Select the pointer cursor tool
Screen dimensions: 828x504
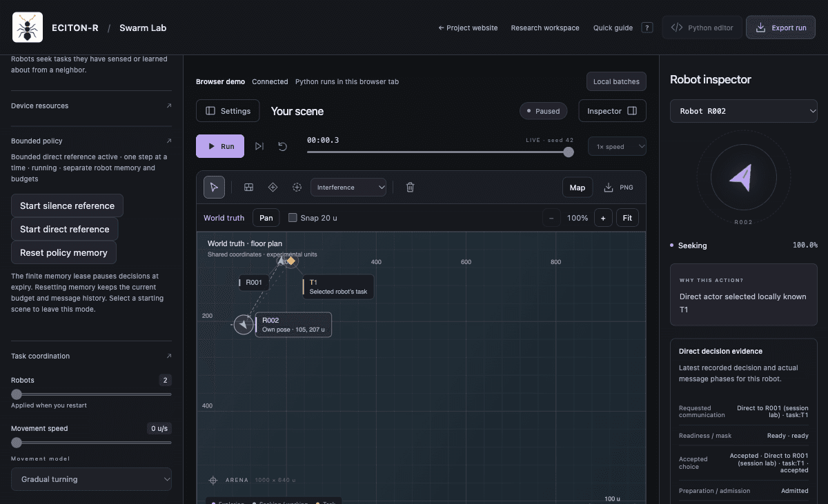coord(214,187)
